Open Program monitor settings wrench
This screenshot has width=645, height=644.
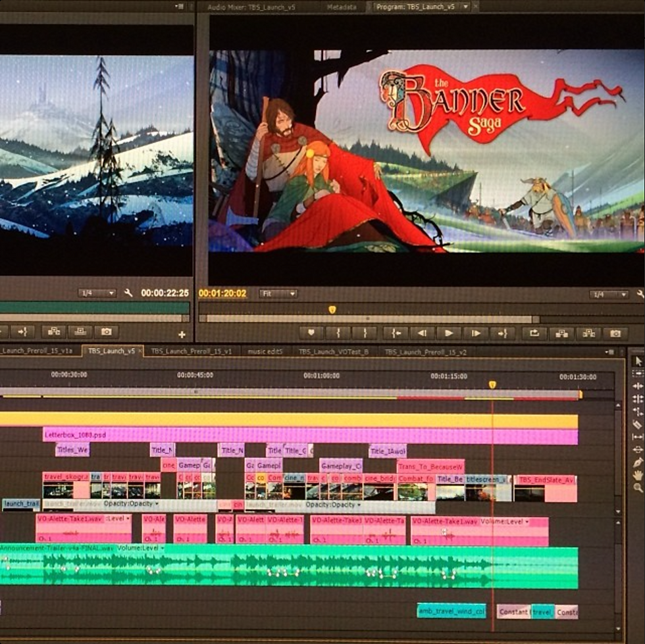pyautogui.click(x=640, y=293)
